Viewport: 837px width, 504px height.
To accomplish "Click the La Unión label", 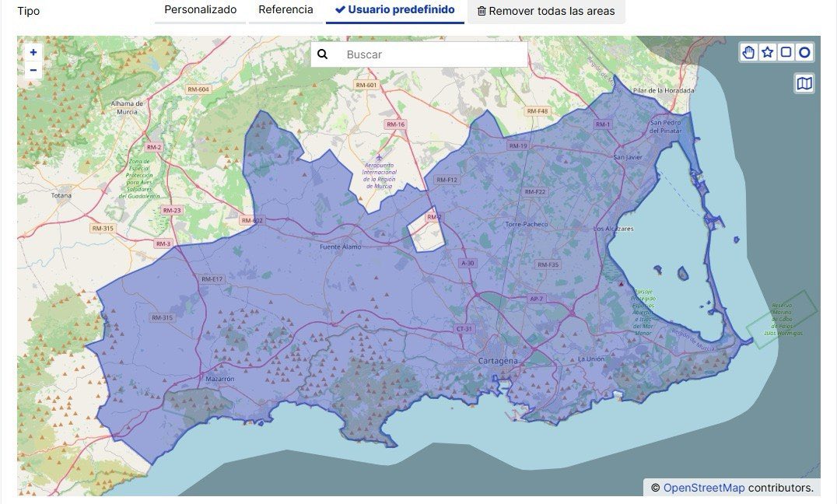I will click(591, 359).
